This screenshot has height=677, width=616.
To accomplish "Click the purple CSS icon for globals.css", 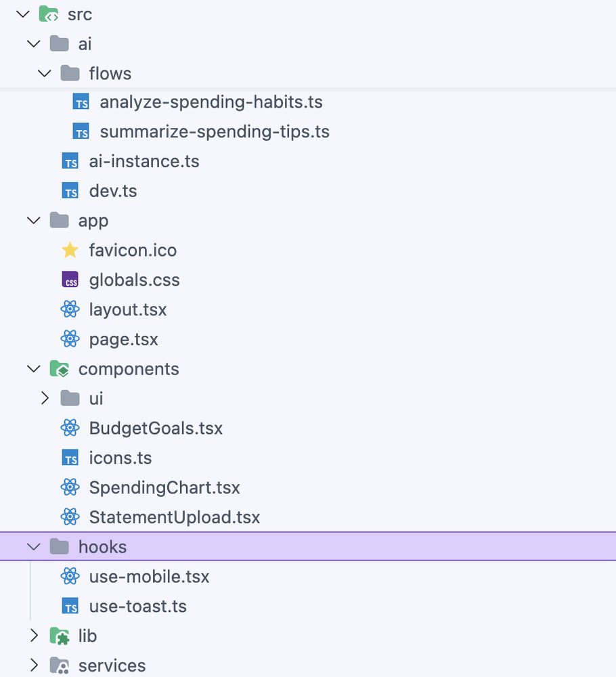I will [70, 280].
